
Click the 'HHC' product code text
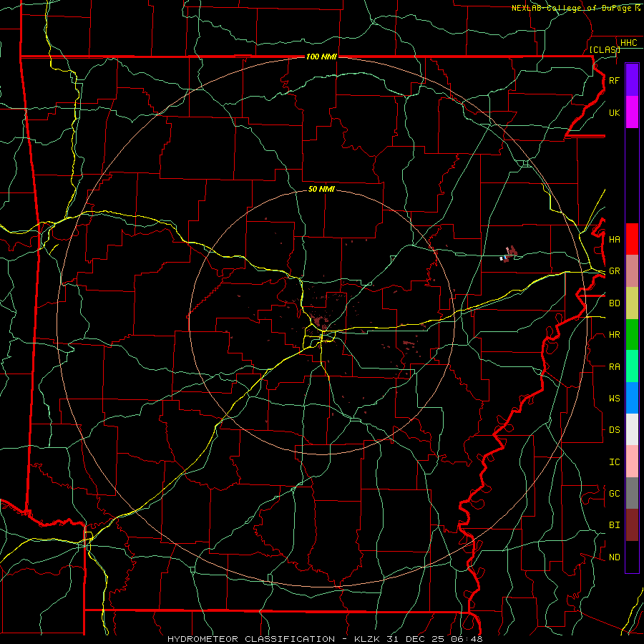(628, 43)
